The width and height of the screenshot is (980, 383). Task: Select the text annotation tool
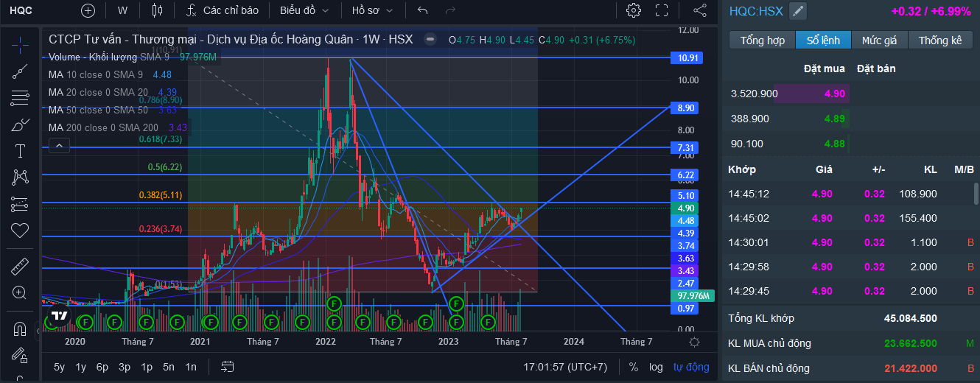[20, 151]
